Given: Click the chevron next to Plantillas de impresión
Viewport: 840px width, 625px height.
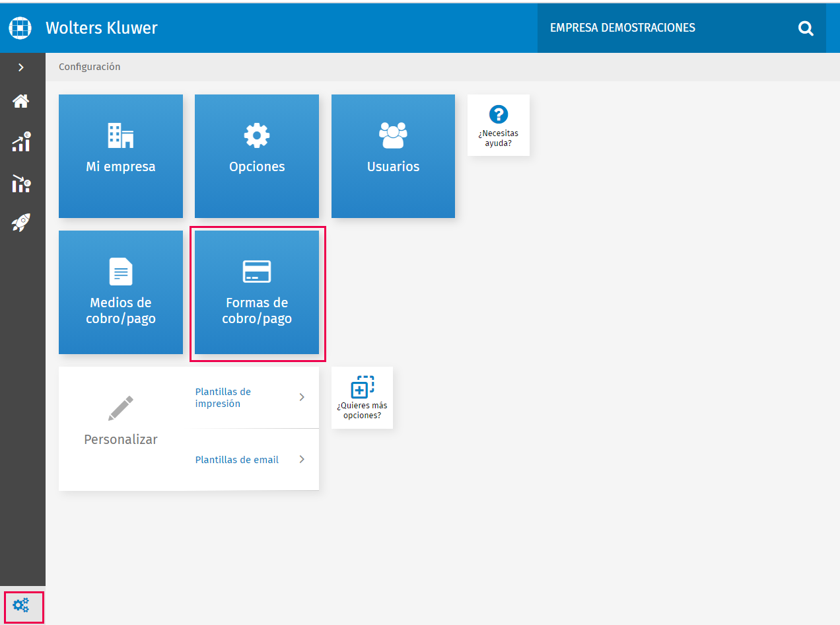Looking at the screenshot, I should [x=302, y=397].
